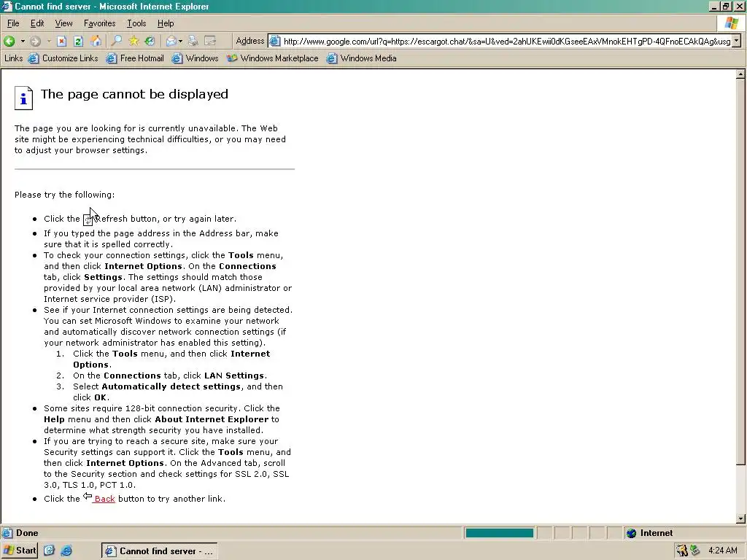747x560 pixels.
Task: Open the History toolbar icon
Action: pyautogui.click(x=150, y=41)
